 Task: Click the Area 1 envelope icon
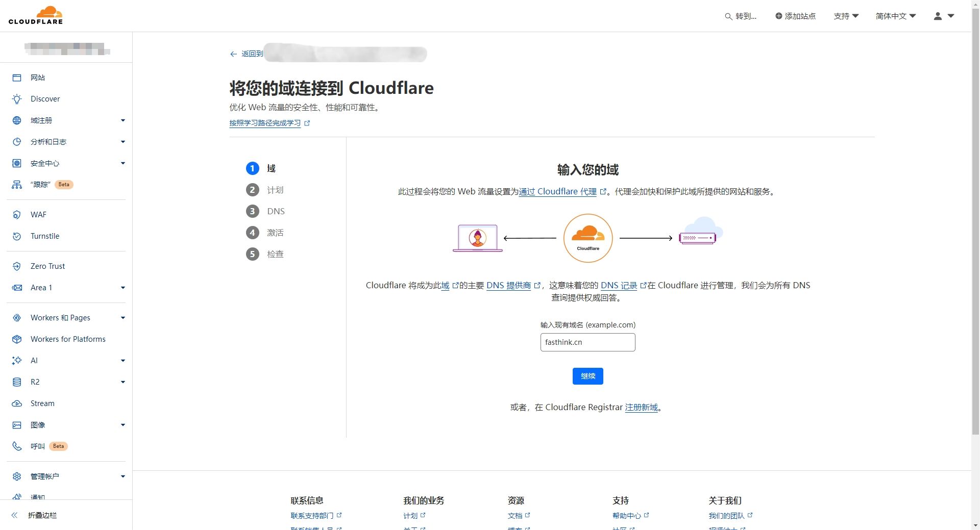pos(17,288)
